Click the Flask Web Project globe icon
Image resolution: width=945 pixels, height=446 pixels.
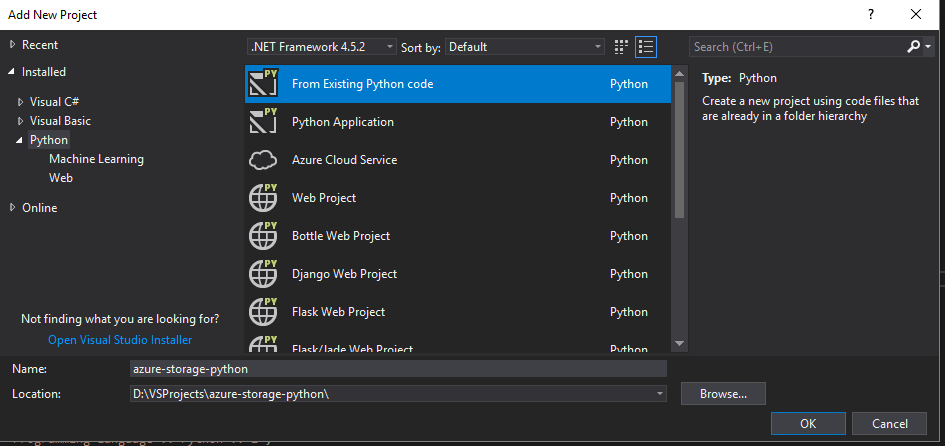(263, 312)
